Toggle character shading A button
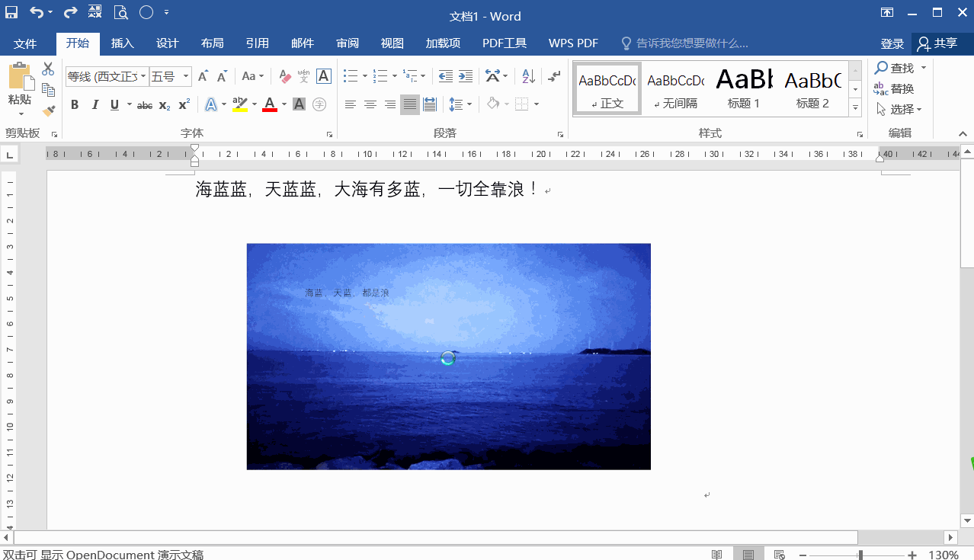The image size is (974, 560). pos(300,104)
